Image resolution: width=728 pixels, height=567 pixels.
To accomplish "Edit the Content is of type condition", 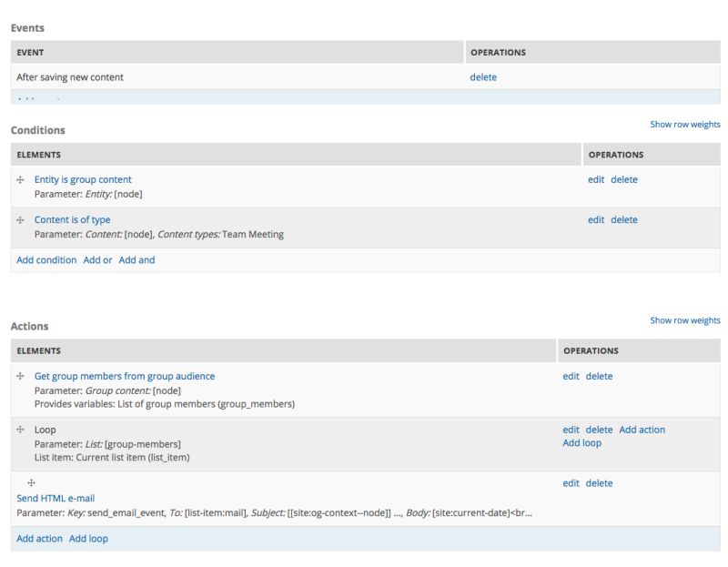I will (x=596, y=219).
